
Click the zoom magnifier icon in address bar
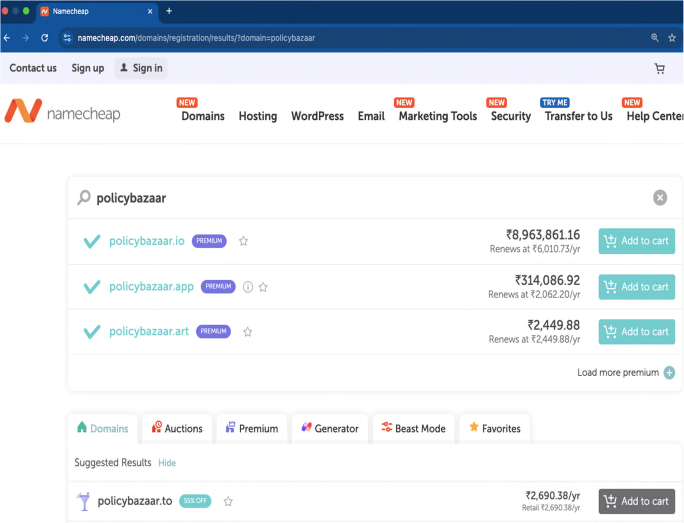pyautogui.click(x=655, y=38)
